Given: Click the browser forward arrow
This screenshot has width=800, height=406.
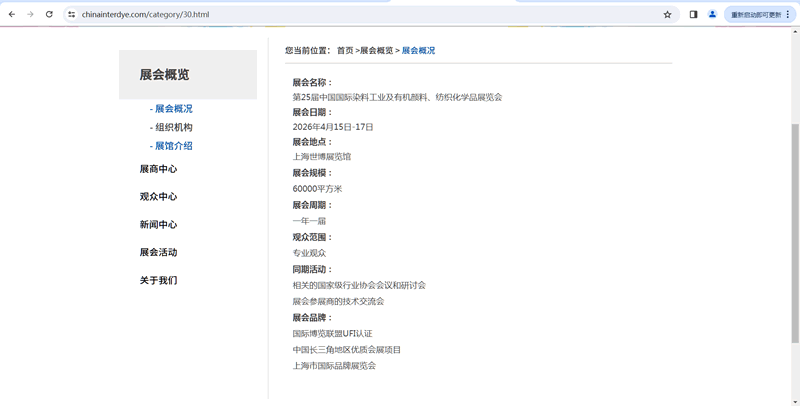Looking at the screenshot, I should coord(30,15).
